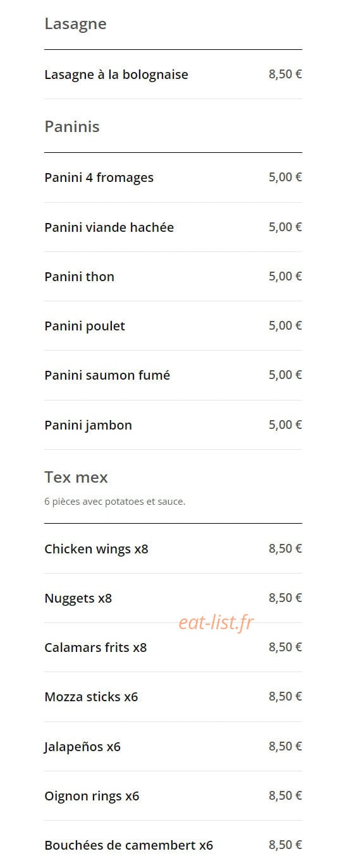Image resolution: width=349 pixels, height=868 pixels.
Task: Select Panini saumon fumé
Action: (173, 375)
